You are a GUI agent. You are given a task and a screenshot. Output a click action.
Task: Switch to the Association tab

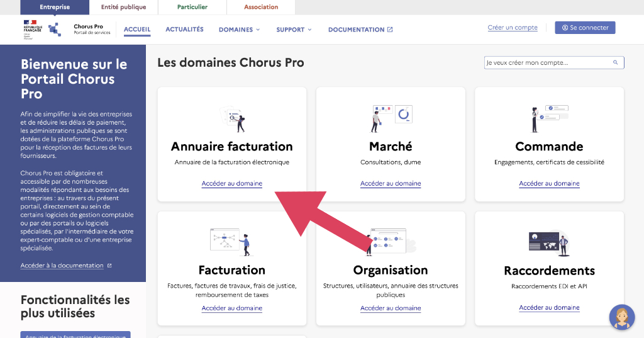click(261, 7)
